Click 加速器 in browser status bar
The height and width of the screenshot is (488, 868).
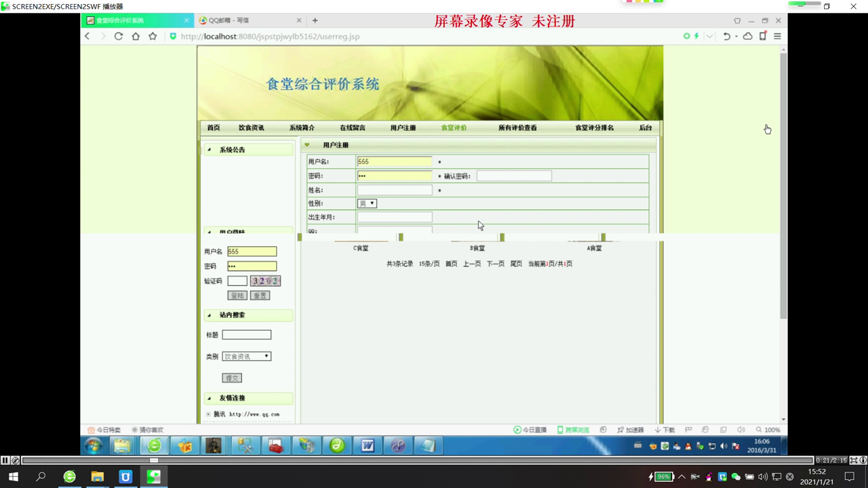[x=631, y=430]
